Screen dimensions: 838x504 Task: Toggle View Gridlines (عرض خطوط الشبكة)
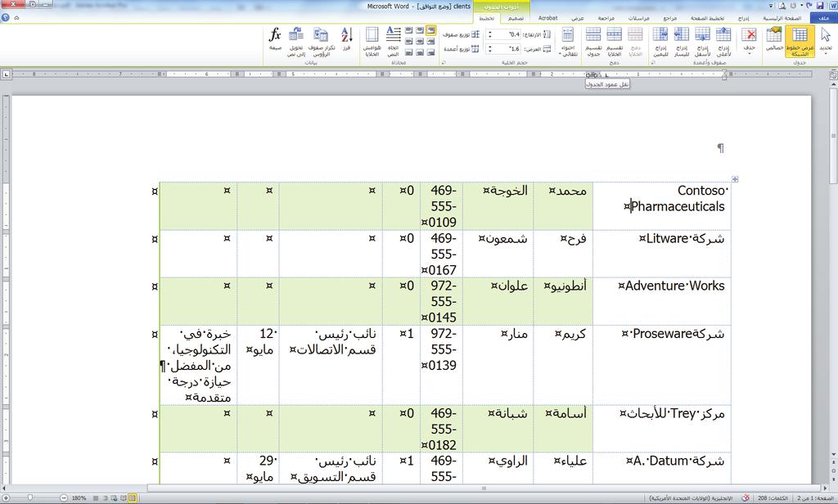click(800, 42)
